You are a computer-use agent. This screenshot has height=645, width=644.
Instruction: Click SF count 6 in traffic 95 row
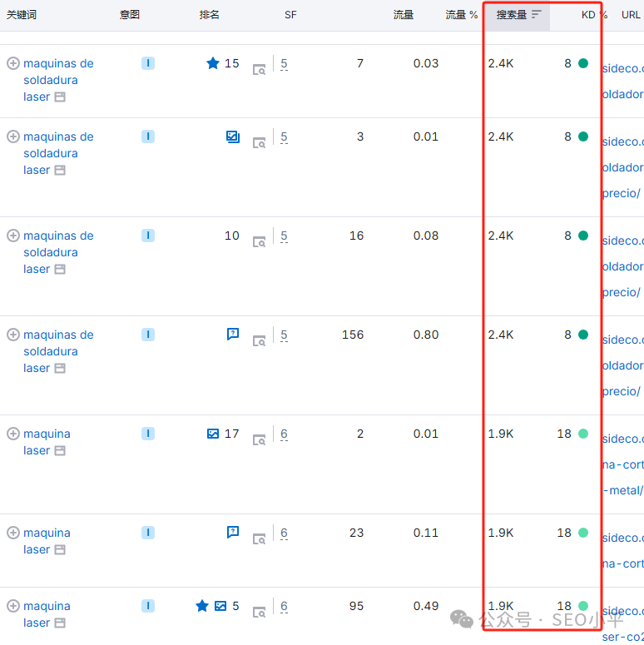pos(284,607)
